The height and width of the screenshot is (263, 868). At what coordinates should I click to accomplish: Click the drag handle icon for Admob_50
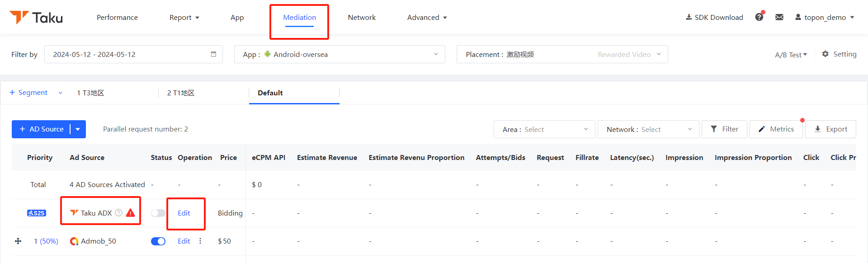18,241
